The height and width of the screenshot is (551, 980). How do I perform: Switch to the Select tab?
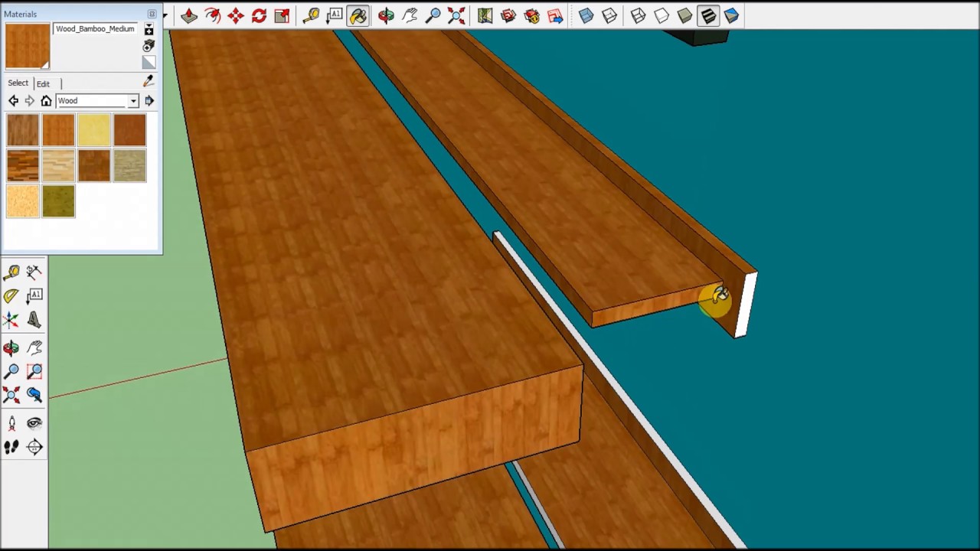point(18,83)
